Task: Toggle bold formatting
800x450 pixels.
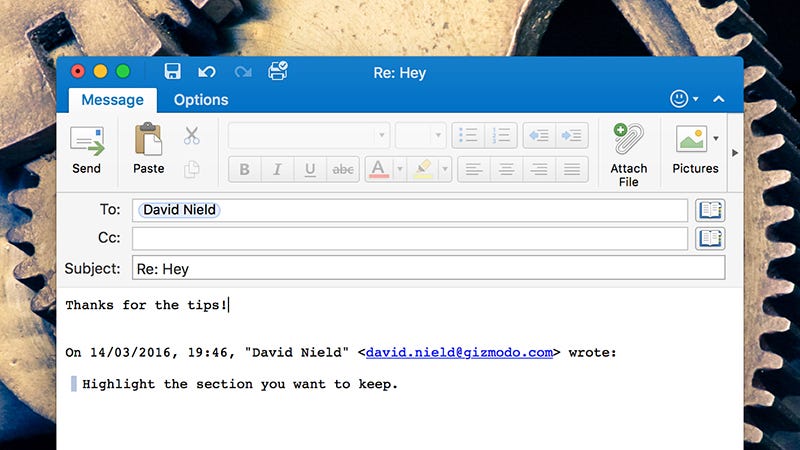Action: 244,169
